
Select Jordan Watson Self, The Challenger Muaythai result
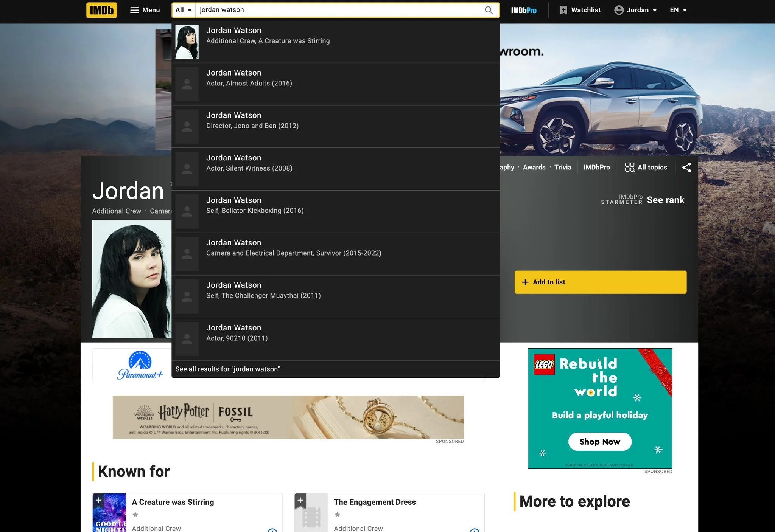(336, 296)
